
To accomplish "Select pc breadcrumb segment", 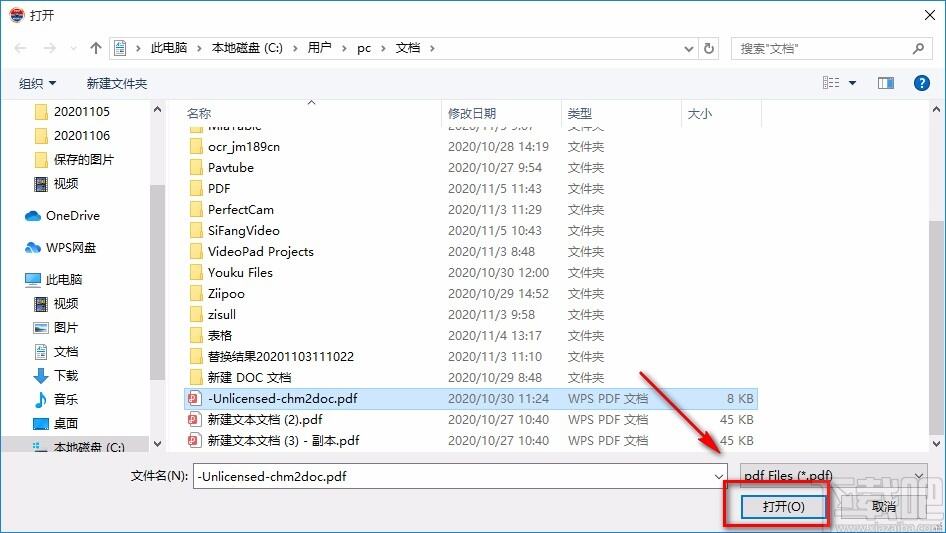I will pos(364,48).
